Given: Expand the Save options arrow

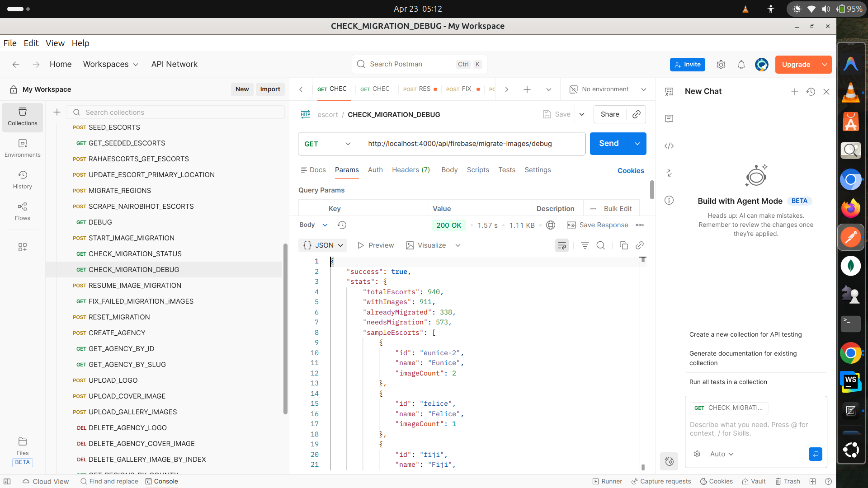Looking at the screenshot, I should coord(582,114).
